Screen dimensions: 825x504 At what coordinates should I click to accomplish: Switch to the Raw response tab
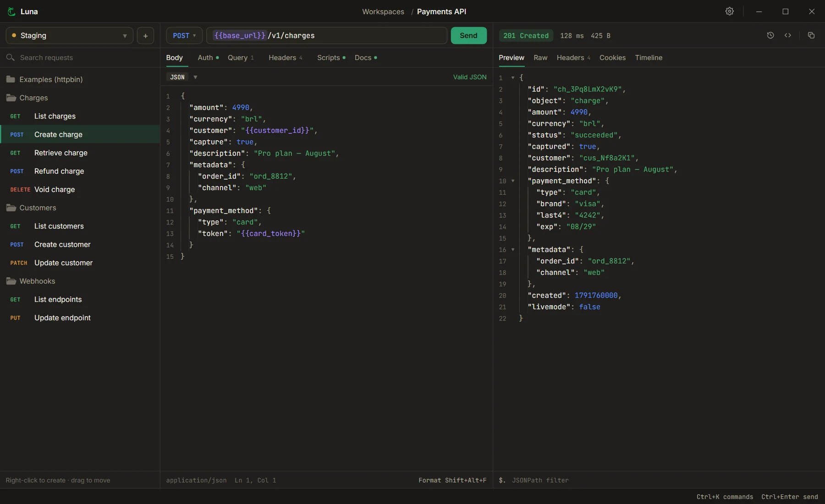540,57
